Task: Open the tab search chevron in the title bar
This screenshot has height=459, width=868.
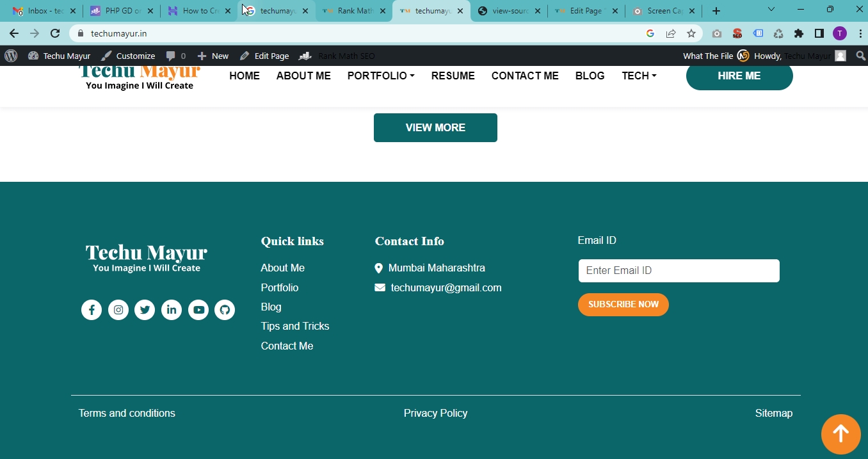Action: (x=771, y=10)
